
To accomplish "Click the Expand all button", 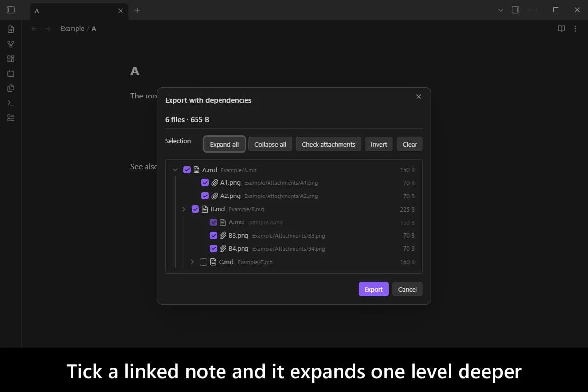I will click(224, 144).
